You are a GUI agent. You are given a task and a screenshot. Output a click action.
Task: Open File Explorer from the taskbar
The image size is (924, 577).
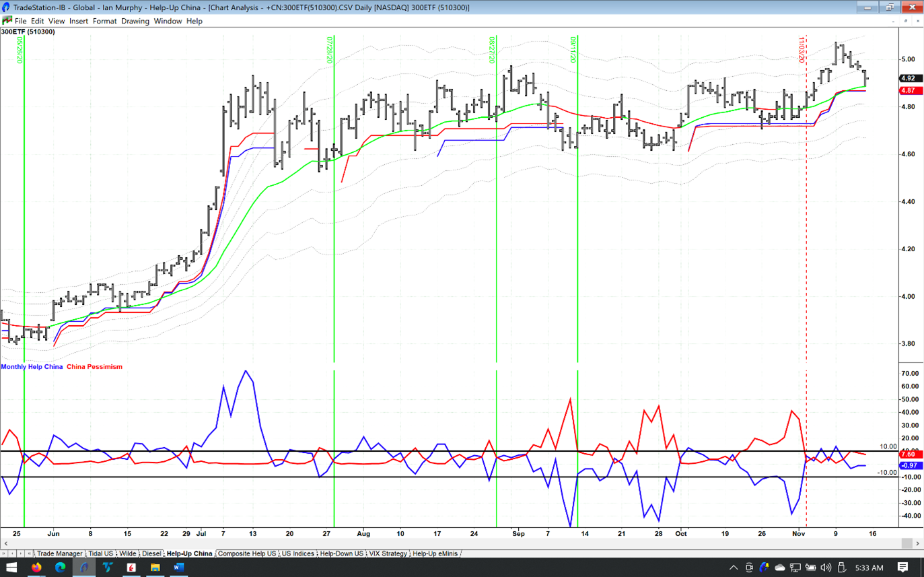pos(155,568)
